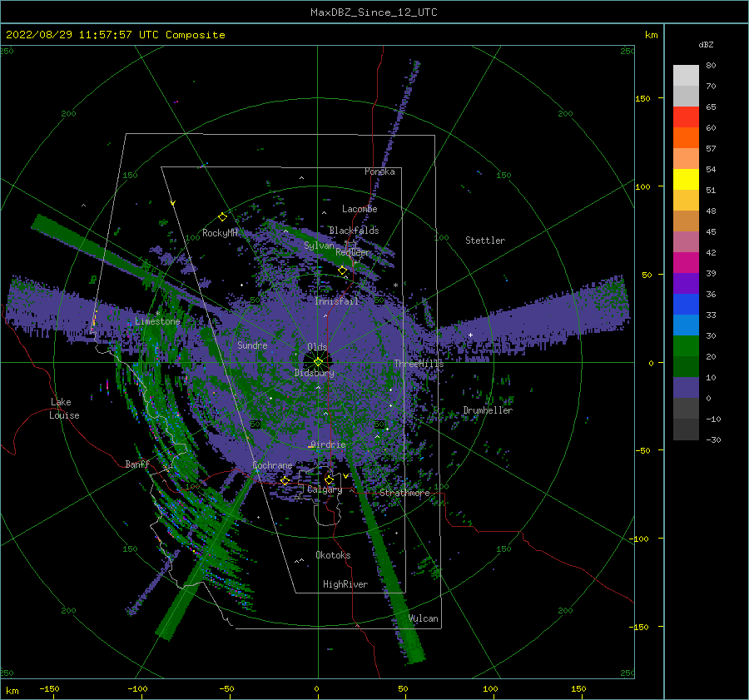749x700 pixels.
Task: Select the Lacombe label
Action: point(360,209)
